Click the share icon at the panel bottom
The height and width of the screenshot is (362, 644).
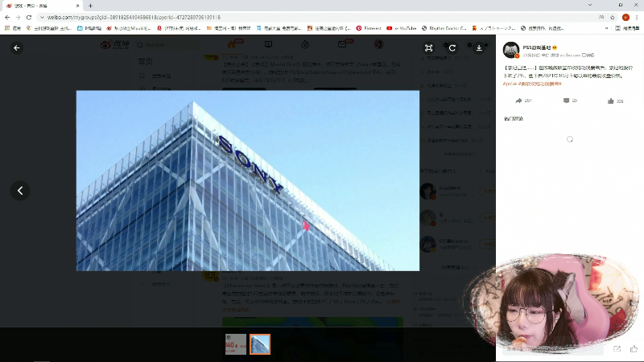coord(617,349)
